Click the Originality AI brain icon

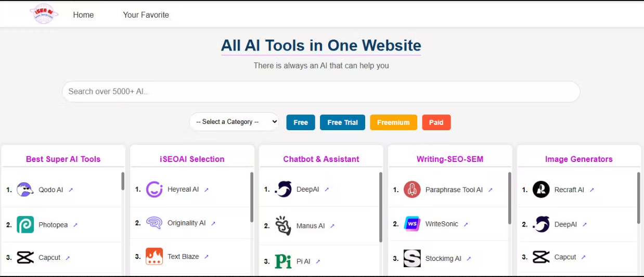tap(154, 223)
